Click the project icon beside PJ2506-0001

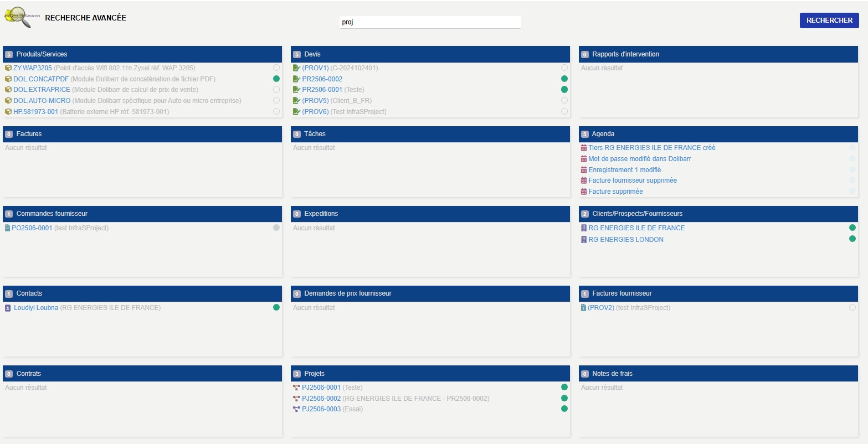[x=296, y=388]
